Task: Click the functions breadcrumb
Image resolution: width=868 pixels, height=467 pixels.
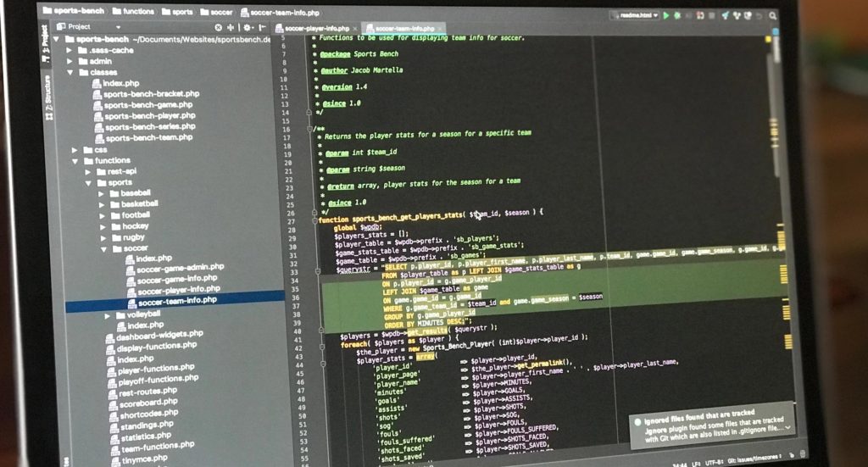Action: click(x=133, y=11)
